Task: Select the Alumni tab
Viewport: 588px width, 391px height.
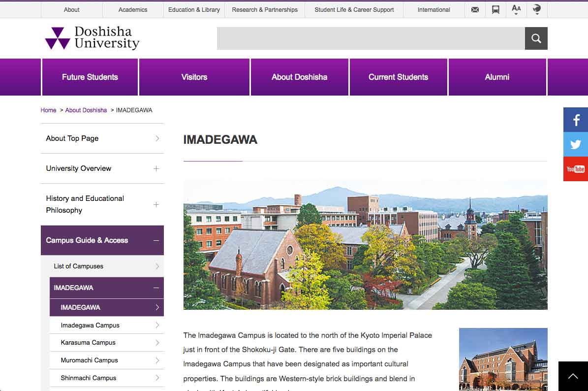Action: [497, 77]
